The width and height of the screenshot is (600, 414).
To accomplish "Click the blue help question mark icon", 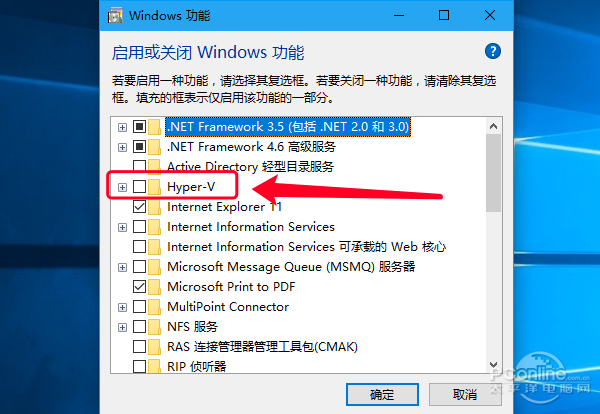I will pyautogui.click(x=491, y=51).
